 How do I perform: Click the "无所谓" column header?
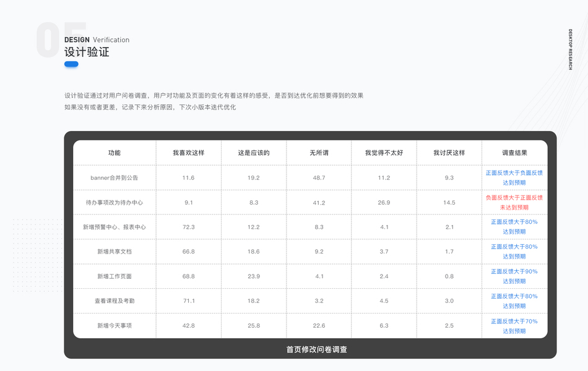pyautogui.click(x=319, y=153)
